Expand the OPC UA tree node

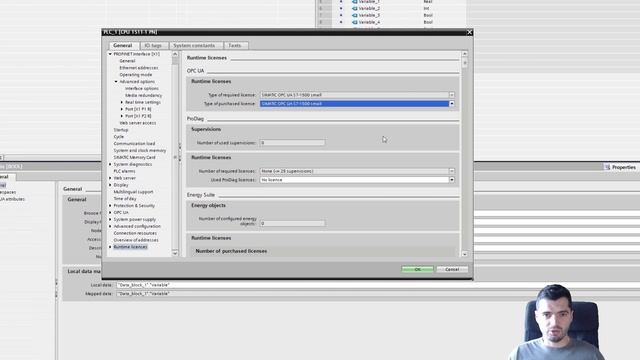point(110,213)
